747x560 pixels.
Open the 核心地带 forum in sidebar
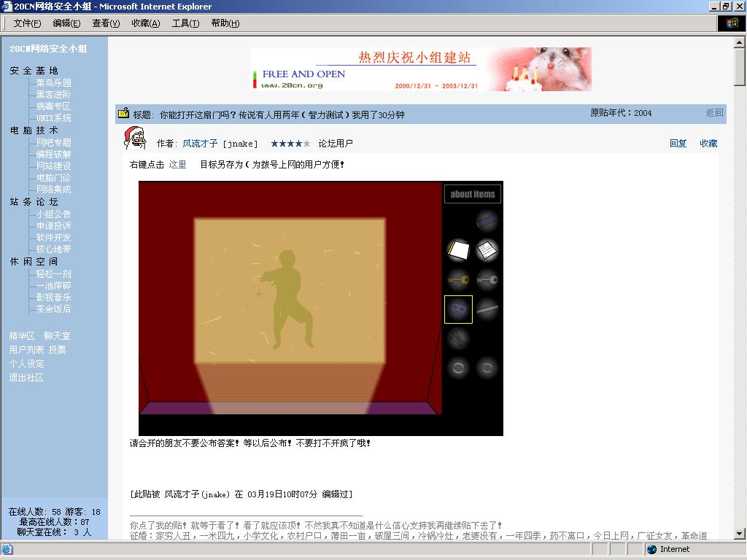(x=54, y=249)
